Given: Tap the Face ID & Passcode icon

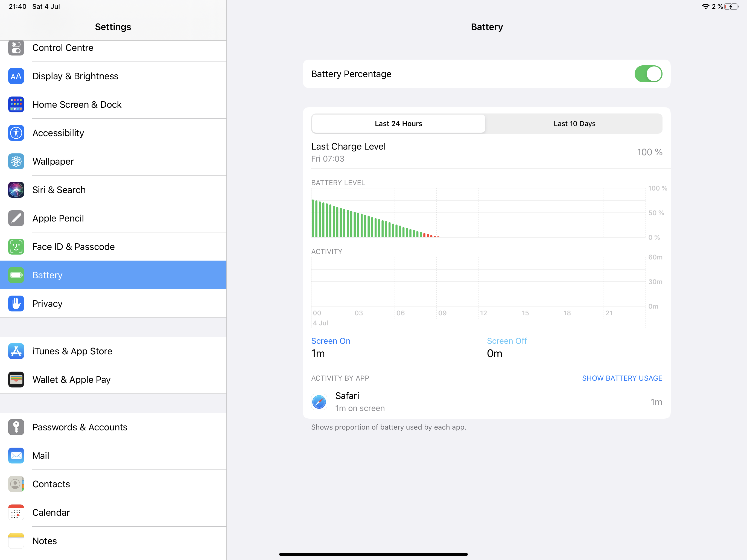Looking at the screenshot, I should click(16, 247).
